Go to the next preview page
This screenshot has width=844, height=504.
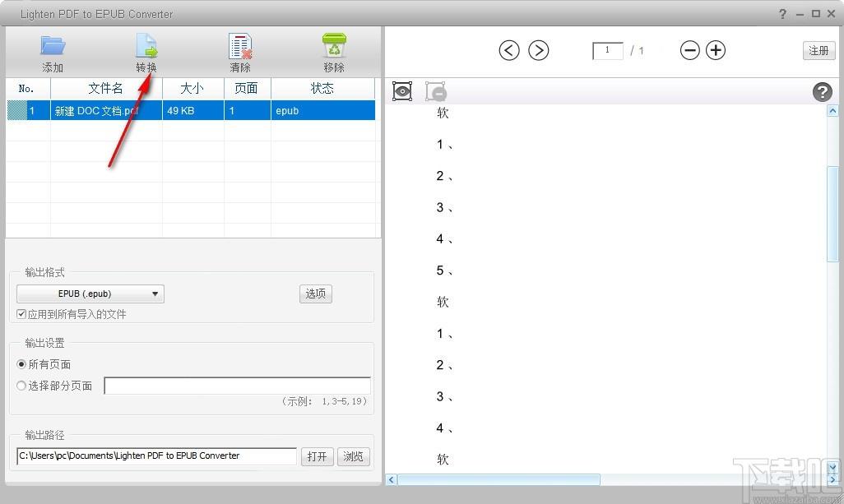point(538,50)
